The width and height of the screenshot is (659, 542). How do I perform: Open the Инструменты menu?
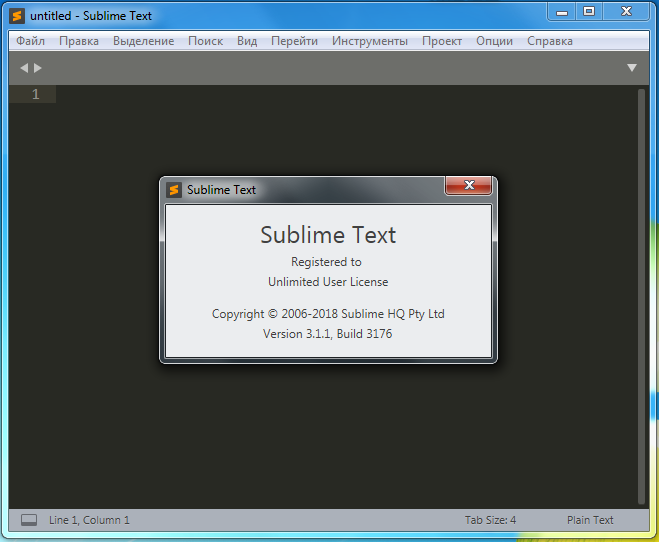(x=370, y=41)
